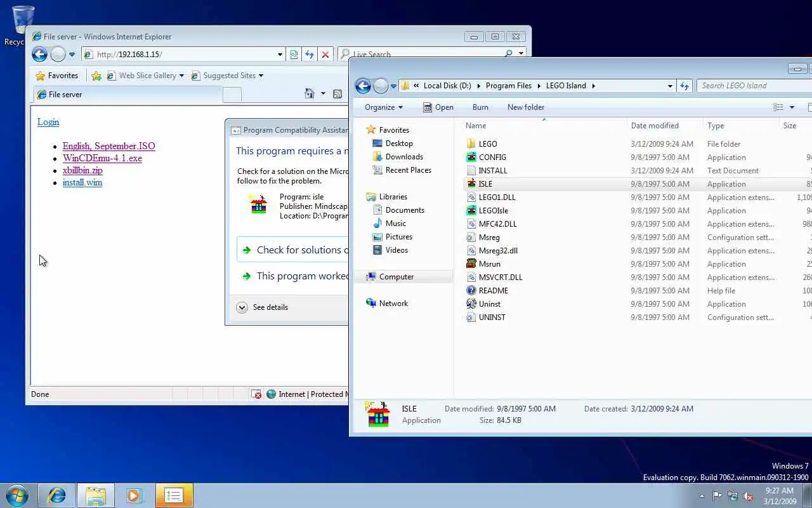Select the ISLE application icon in file list

[471, 184]
